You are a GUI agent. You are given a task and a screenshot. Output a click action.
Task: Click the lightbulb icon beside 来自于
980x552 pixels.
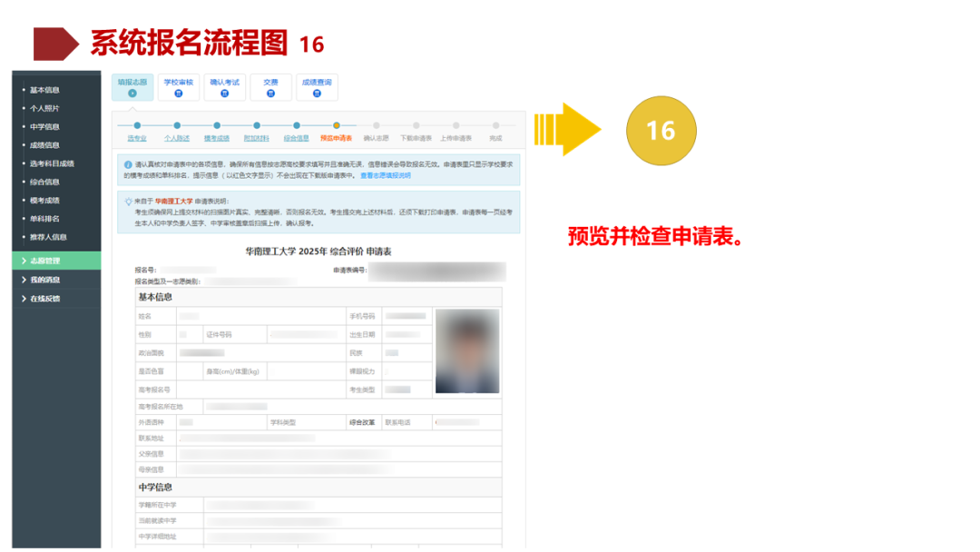128,202
